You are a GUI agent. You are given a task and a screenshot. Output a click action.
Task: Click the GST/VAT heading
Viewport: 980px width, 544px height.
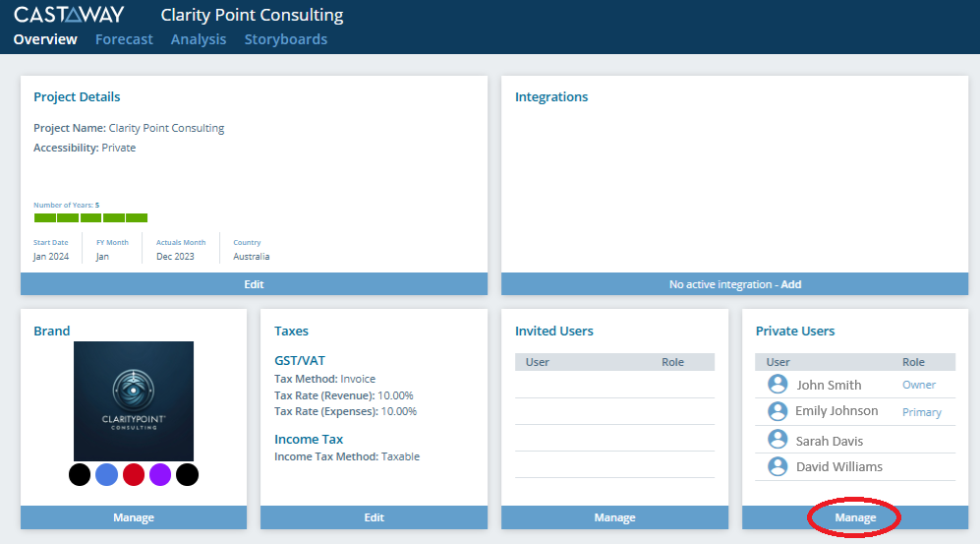click(x=300, y=361)
